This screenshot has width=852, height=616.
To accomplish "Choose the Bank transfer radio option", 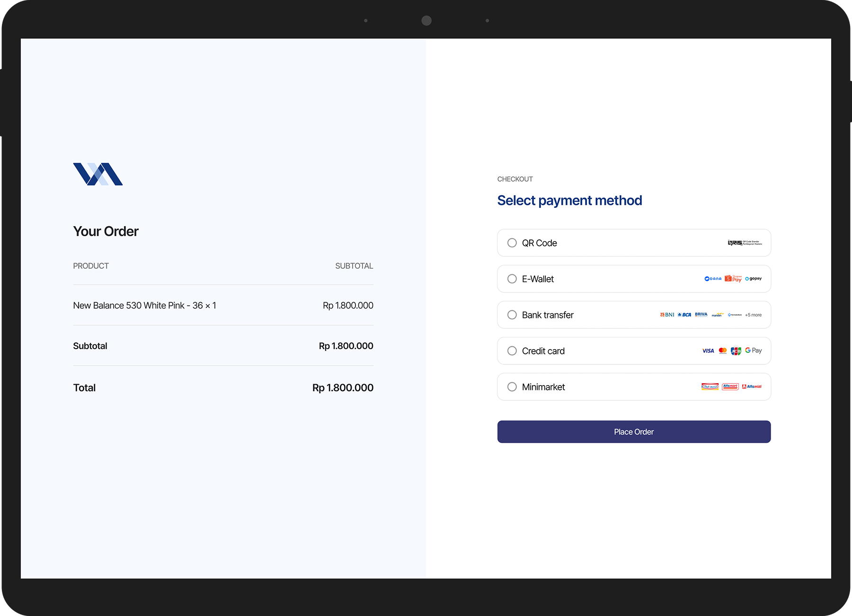I will click(x=512, y=315).
